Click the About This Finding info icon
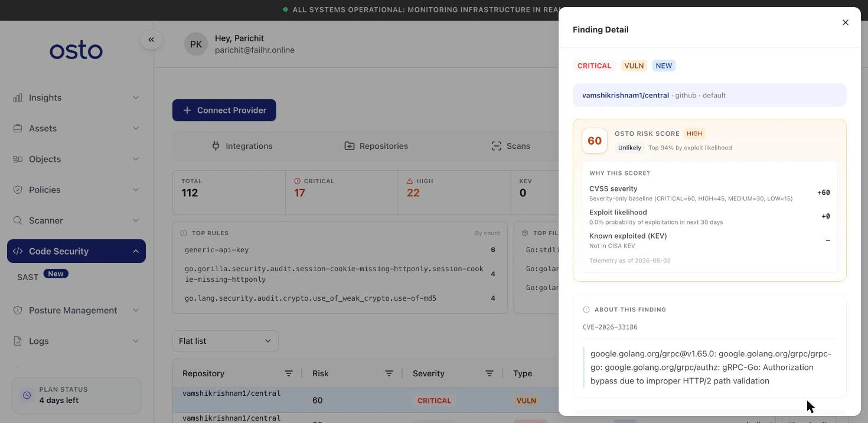This screenshot has height=423, width=868. coord(586,310)
